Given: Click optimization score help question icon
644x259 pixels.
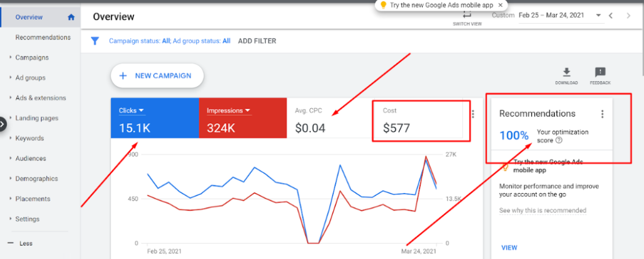Looking at the screenshot, I should tap(559, 140).
